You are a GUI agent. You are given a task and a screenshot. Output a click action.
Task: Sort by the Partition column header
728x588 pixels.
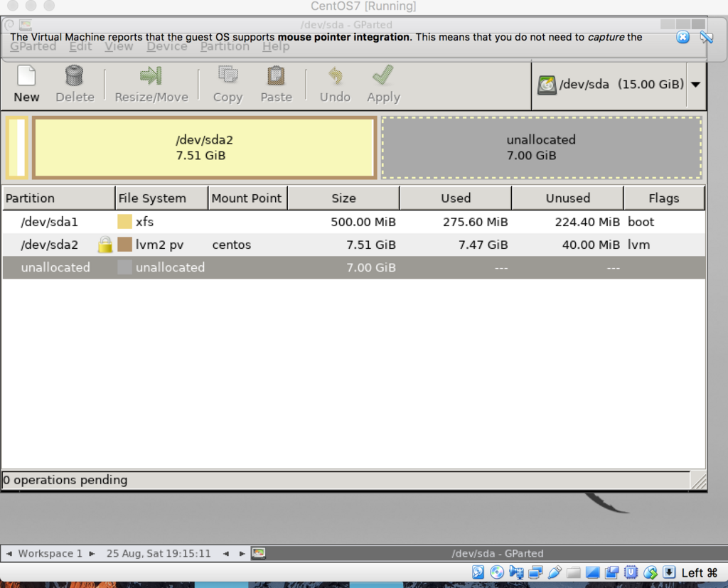(x=58, y=198)
